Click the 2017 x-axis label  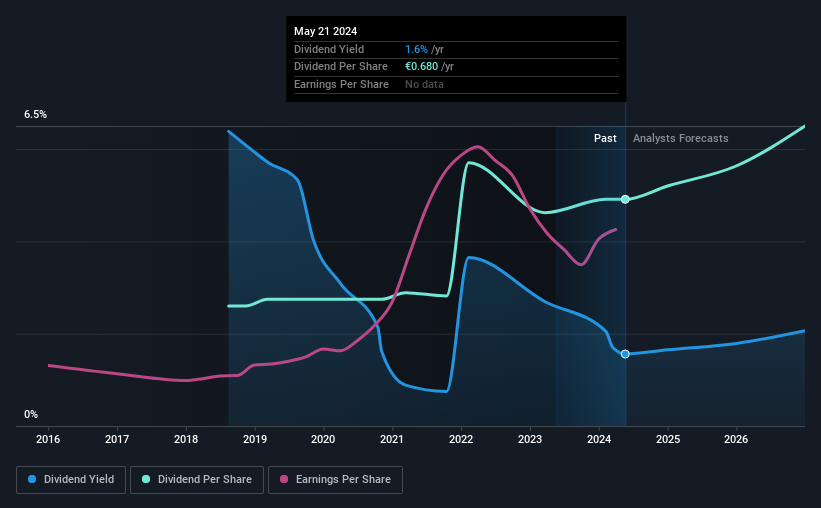click(x=117, y=439)
